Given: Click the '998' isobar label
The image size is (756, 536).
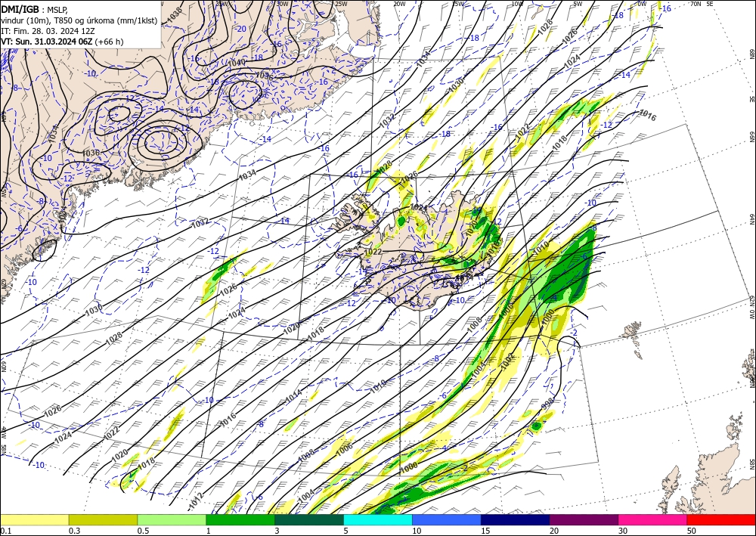Looking at the screenshot, I should [x=547, y=404].
